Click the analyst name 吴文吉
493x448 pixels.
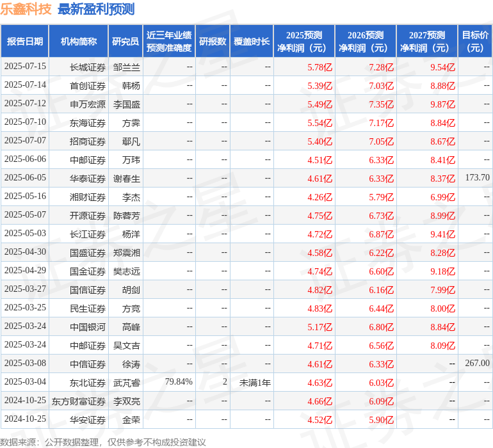126,346
